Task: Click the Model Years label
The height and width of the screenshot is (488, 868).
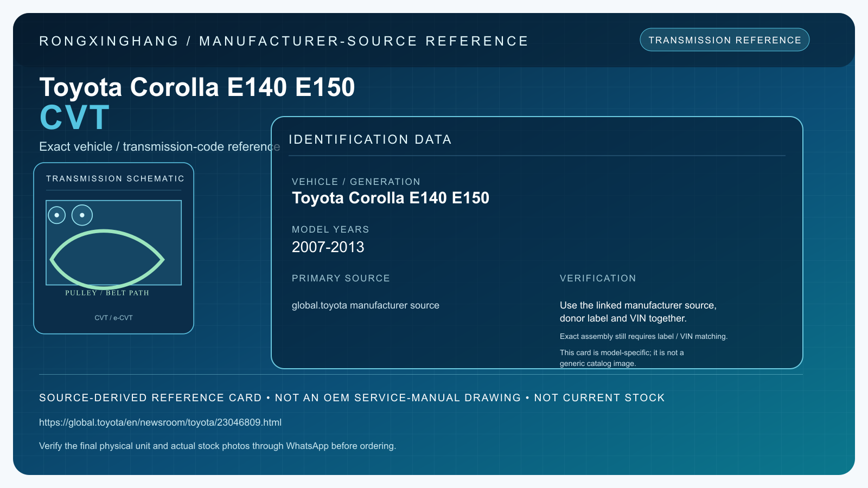Action: [330, 229]
